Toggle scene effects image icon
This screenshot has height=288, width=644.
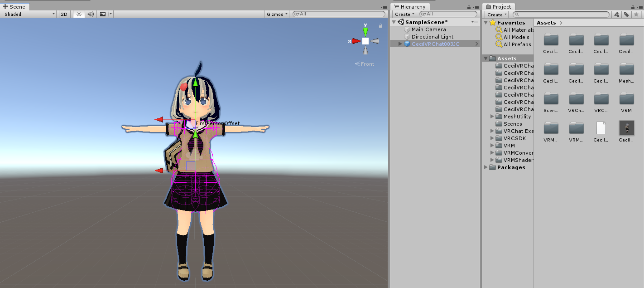[x=103, y=14]
